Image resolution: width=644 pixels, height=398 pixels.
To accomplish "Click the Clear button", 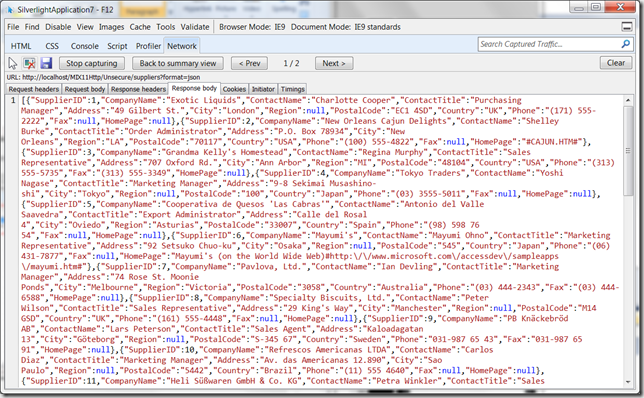I will click(616, 63).
